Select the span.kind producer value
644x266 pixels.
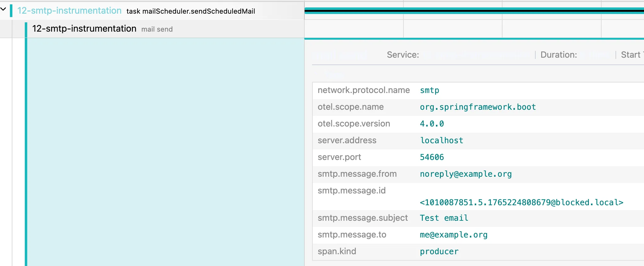(439, 251)
